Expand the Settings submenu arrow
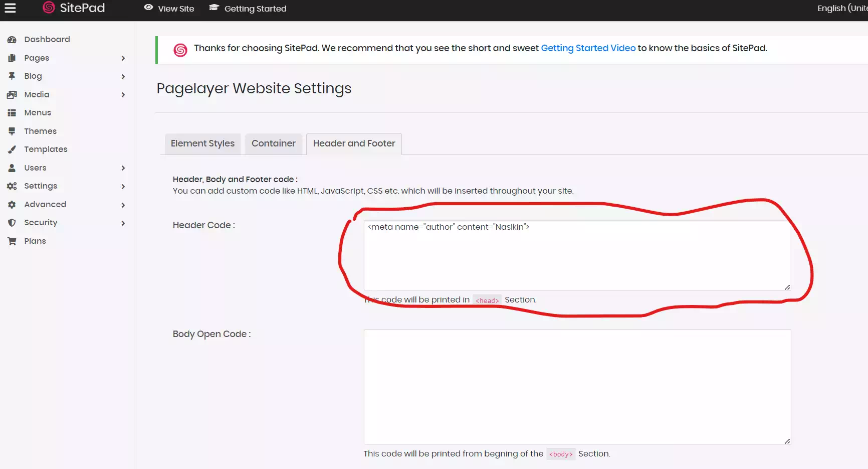Screen dimensions: 868x469 click(123, 186)
